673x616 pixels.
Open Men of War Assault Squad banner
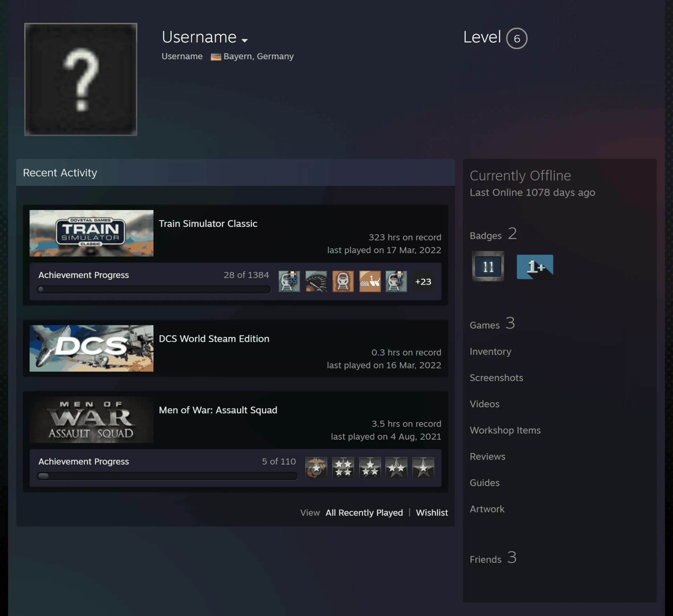coord(91,420)
